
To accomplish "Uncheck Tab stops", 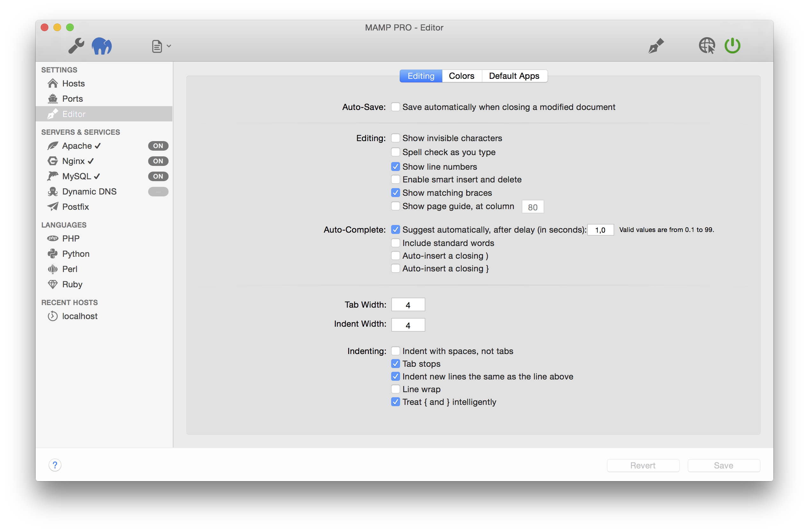I will coord(395,364).
